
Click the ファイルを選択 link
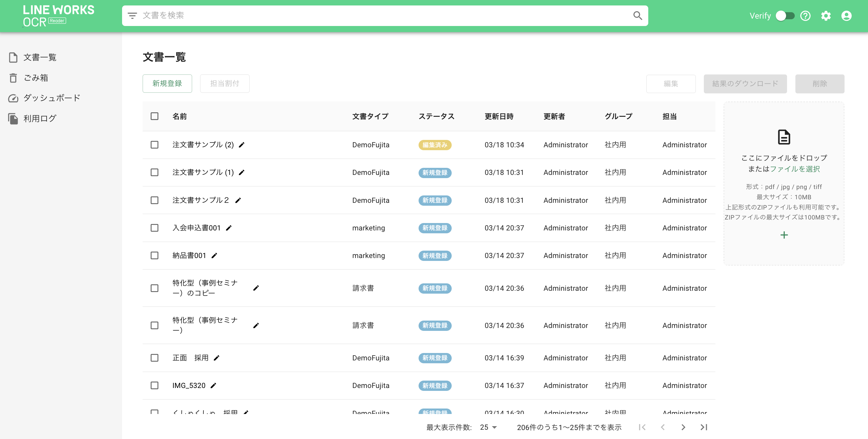point(794,169)
